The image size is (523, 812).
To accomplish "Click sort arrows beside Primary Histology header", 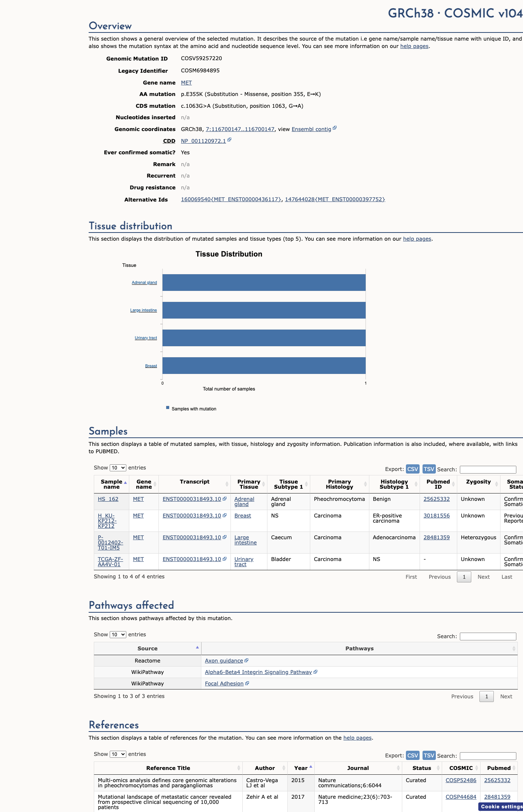I will point(365,484).
